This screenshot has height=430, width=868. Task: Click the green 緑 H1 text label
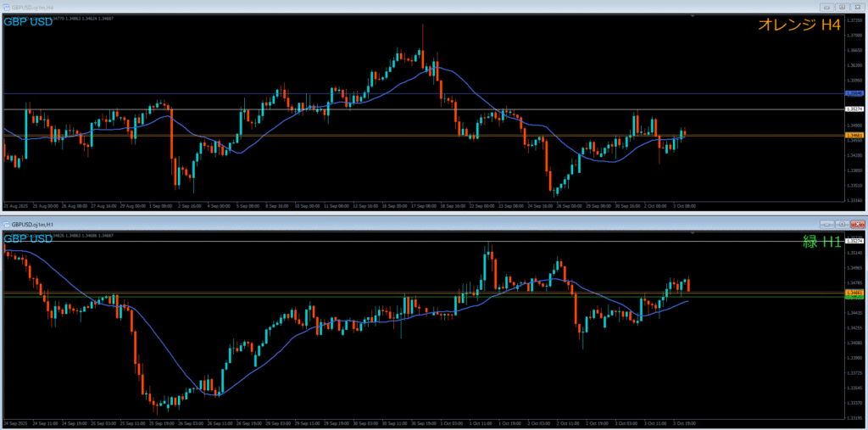click(x=821, y=243)
